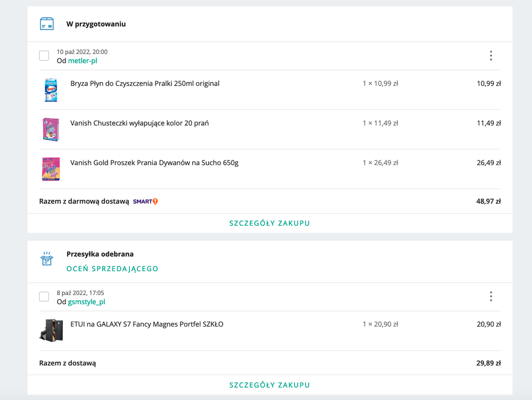Open Vanish Gold carpet powder thumbnail
This screenshot has width=532, height=400.
point(51,169)
